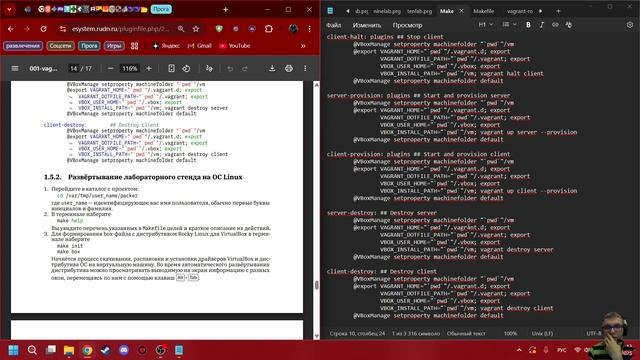Rotate the PDF counterclockwise
The width and height of the screenshot is (640, 360).
(186, 69)
